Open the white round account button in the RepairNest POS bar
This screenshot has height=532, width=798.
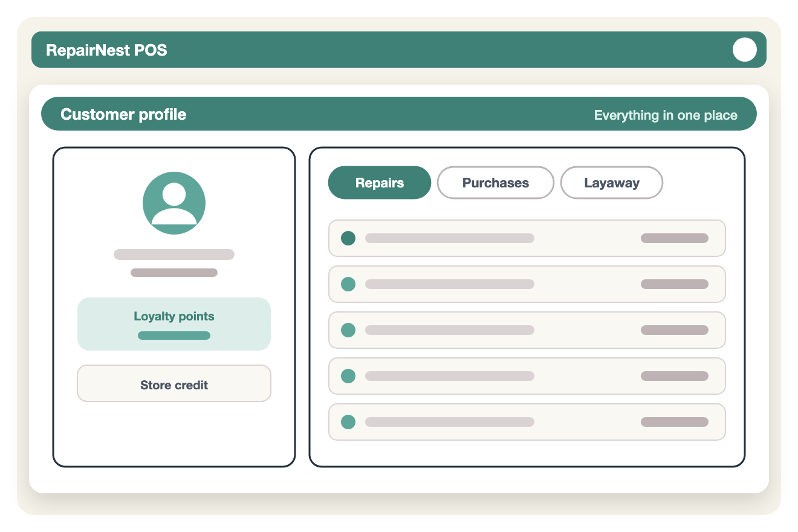click(745, 50)
